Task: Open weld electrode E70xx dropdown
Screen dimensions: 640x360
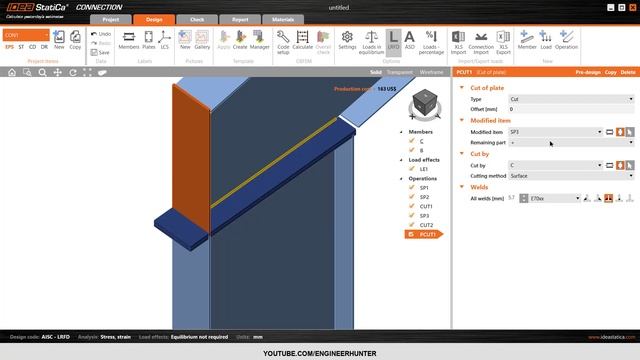Action: coord(555,198)
